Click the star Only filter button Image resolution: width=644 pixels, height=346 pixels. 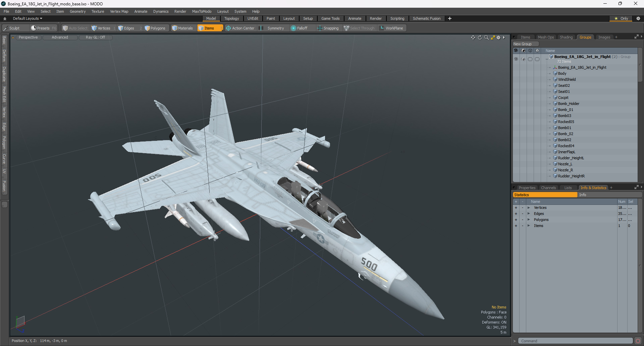tap(621, 18)
